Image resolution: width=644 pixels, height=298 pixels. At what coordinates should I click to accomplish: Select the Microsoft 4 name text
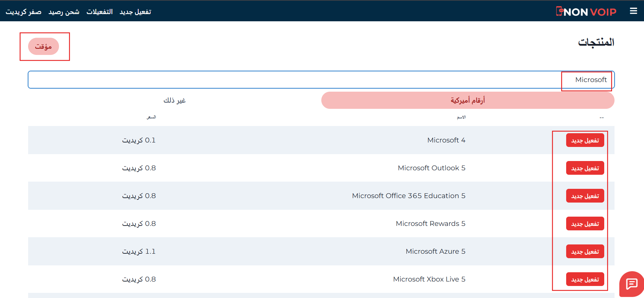click(446, 140)
